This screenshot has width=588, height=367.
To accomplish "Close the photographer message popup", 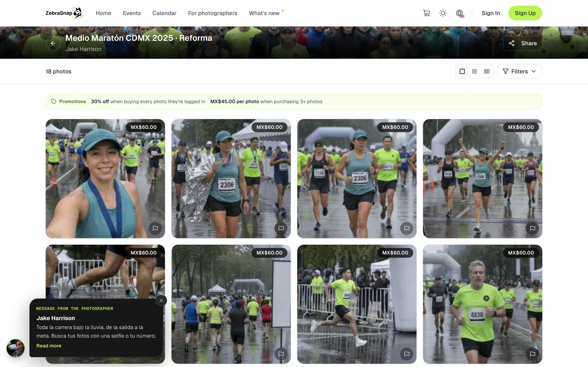I will tap(161, 301).
